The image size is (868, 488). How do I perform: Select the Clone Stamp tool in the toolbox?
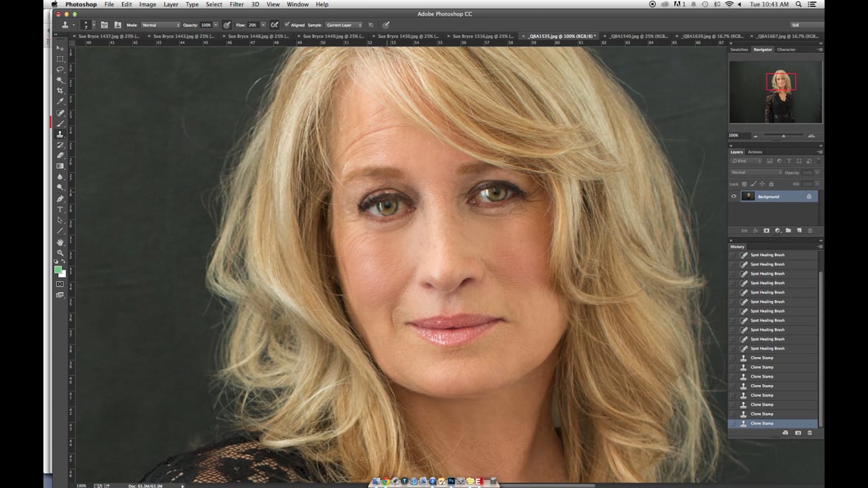click(x=60, y=134)
